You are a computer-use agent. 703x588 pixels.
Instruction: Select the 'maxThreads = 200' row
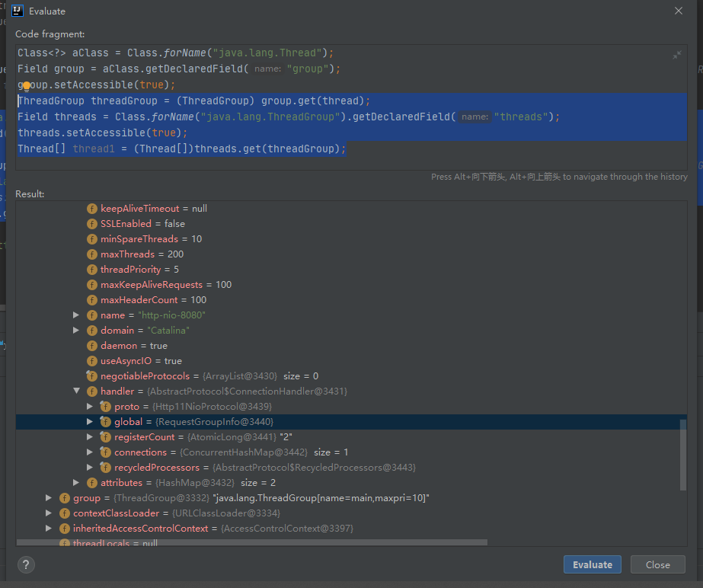pyautogui.click(x=352, y=254)
